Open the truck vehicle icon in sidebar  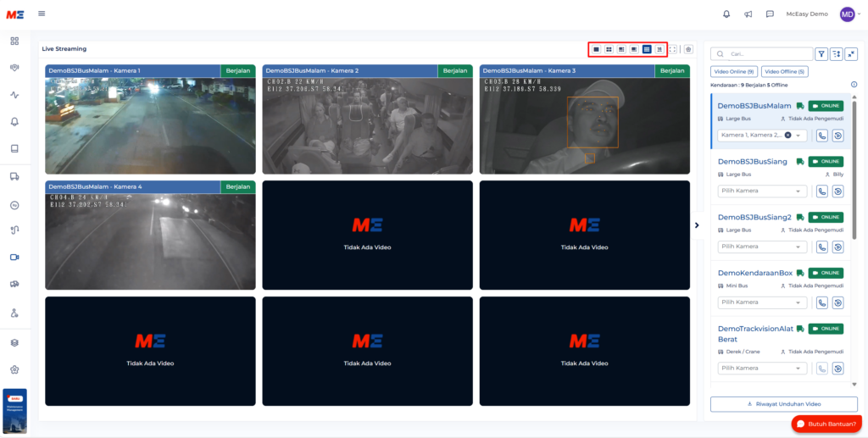click(x=15, y=177)
